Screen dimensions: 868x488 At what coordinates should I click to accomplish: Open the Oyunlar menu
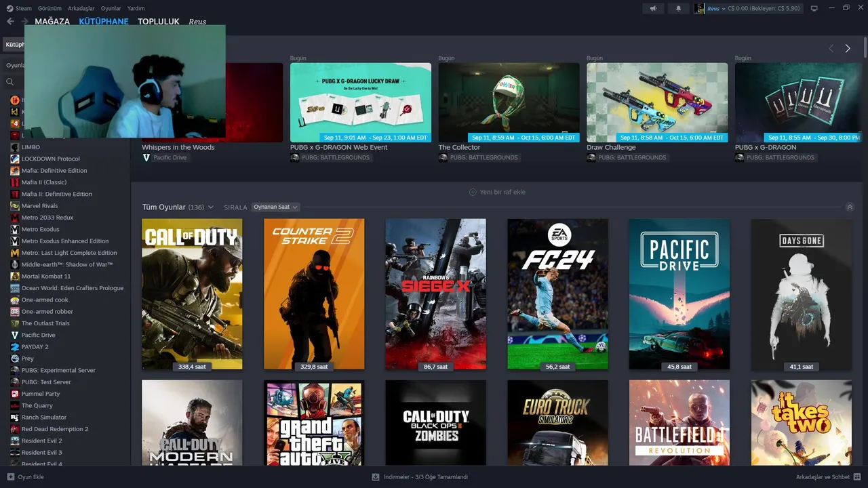click(111, 8)
